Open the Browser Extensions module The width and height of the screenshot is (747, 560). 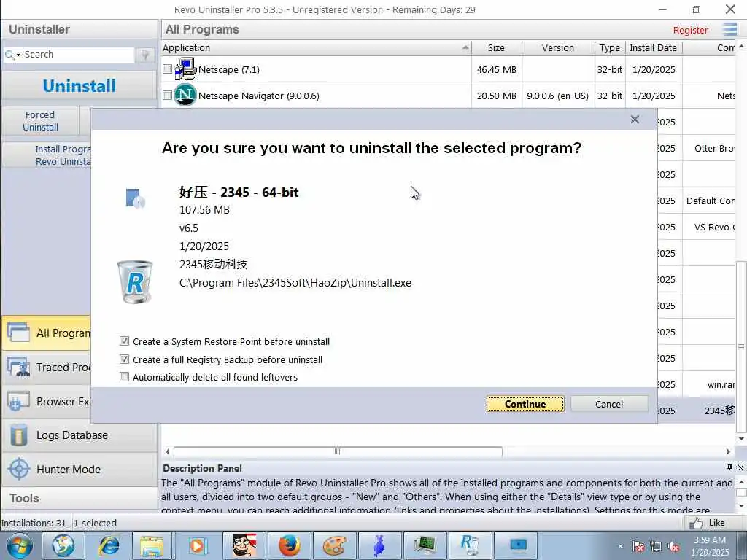point(46,402)
